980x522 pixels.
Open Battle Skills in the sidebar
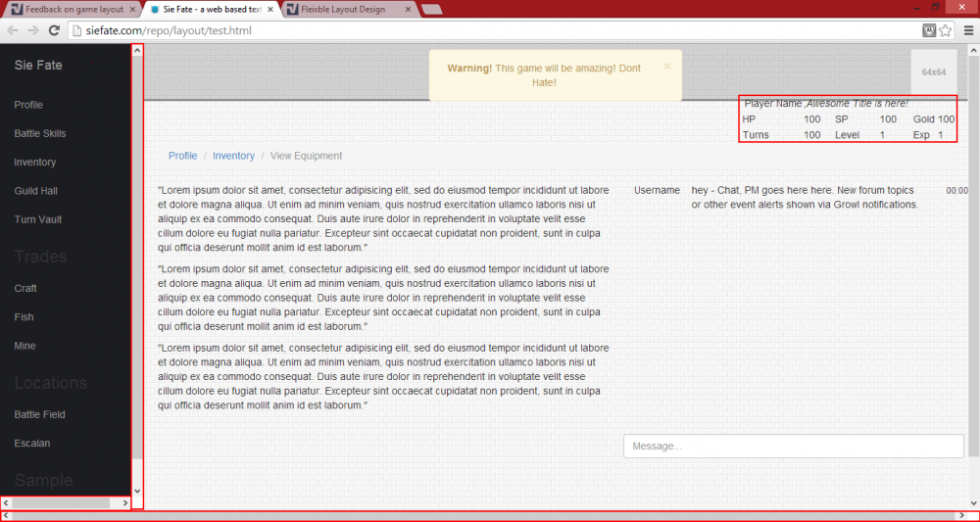[x=40, y=133]
